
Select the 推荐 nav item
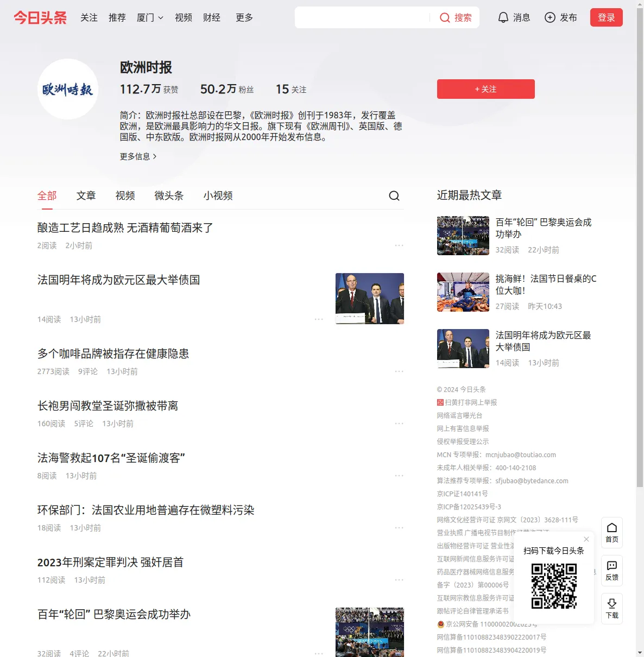(x=117, y=17)
